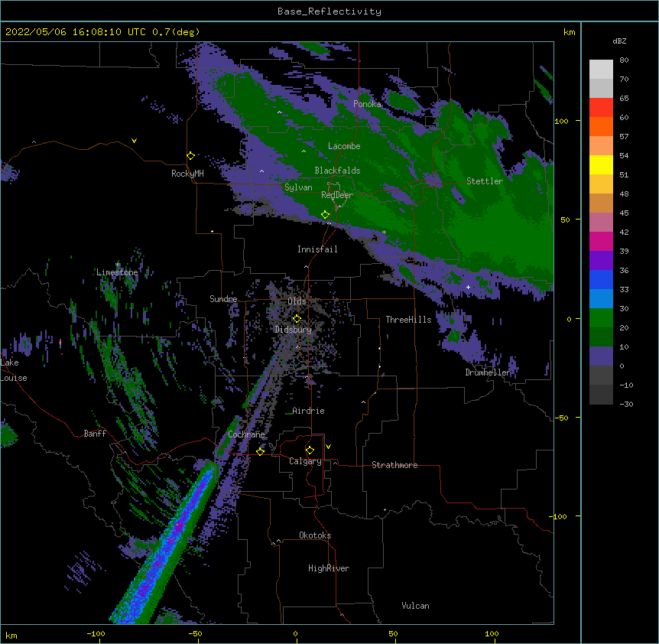
Task: Click the Banff town label
Action: [x=95, y=434]
